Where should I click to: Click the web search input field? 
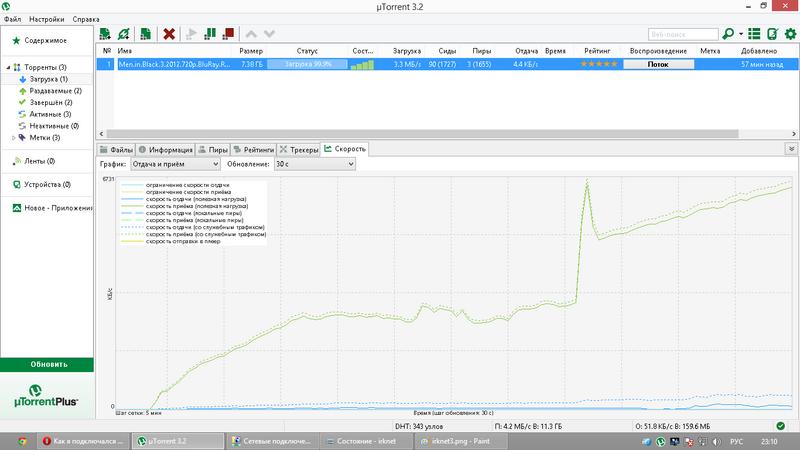(683, 34)
